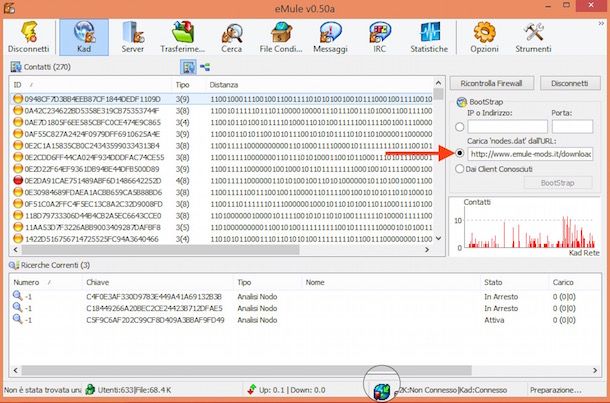The width and height of the screenshot is (610, 403).
Task: Open the Messaggi messages icon
Action: [x=330, y=37]
